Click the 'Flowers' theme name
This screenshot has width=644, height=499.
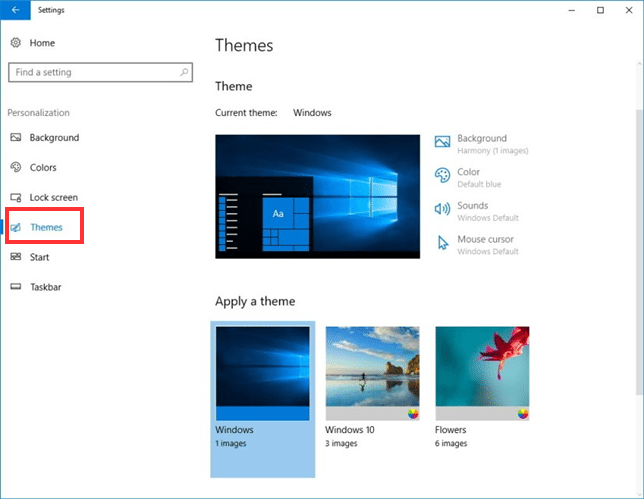[x=451, y=430]
